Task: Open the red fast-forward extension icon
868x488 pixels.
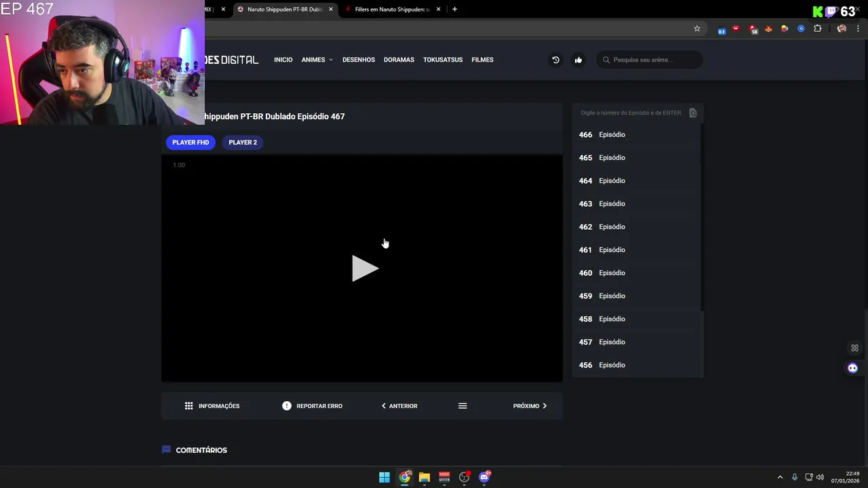Action: (x=736, y=28)
